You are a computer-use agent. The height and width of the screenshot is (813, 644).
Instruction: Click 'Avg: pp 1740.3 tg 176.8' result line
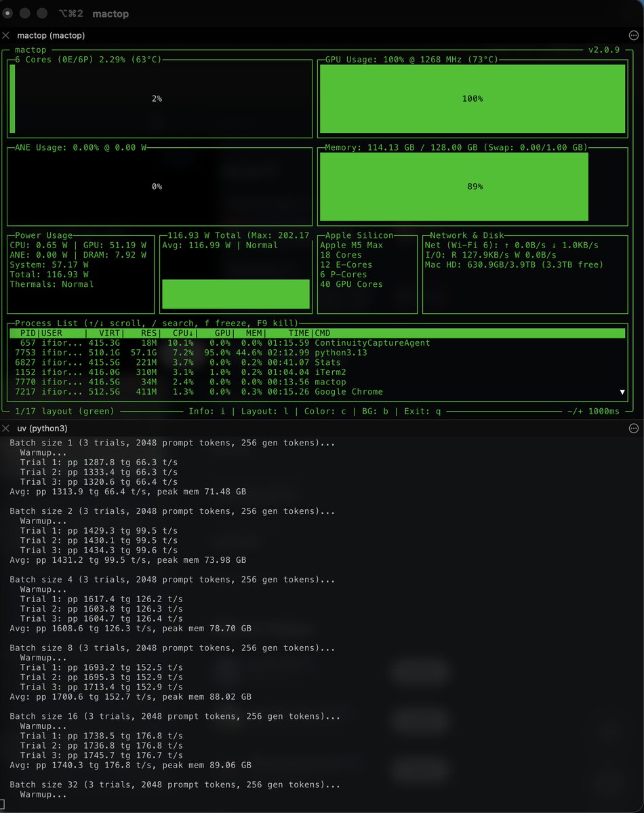pyautogui.click(x=130, y=766)
